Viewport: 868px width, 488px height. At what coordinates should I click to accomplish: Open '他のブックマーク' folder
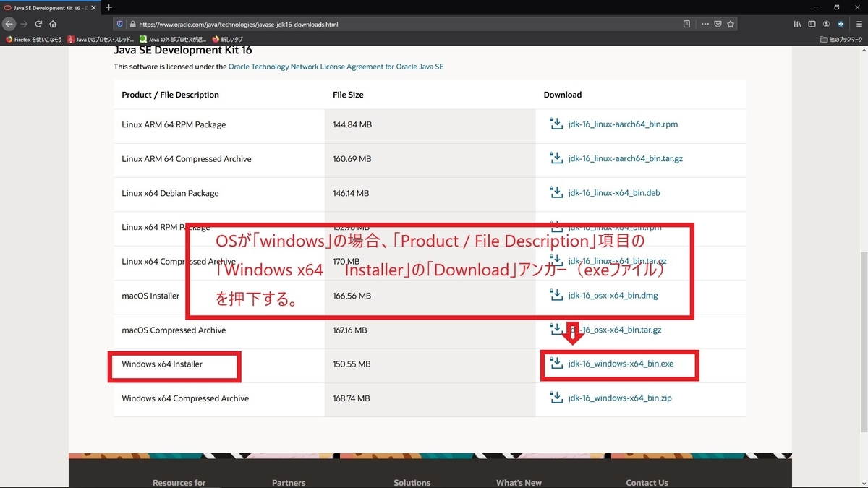[842, 39]
